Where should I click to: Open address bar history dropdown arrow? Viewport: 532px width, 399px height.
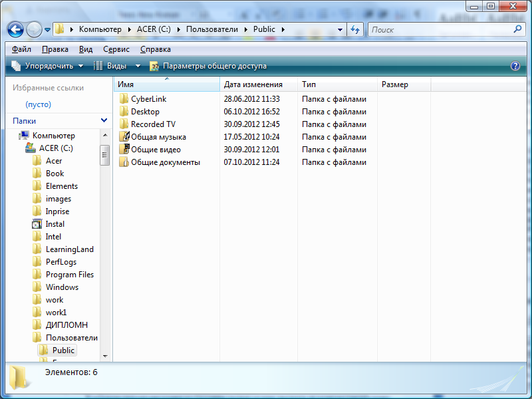340,29
